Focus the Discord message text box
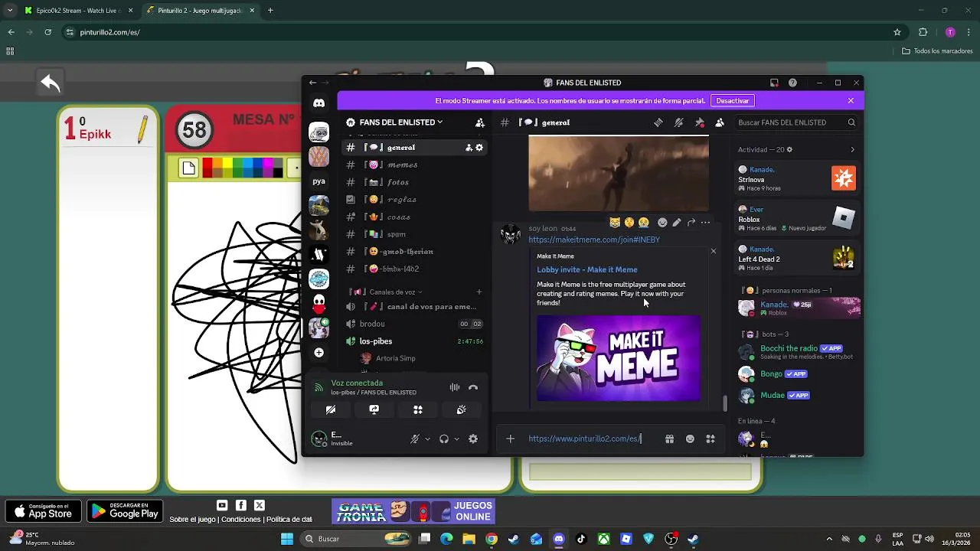The height and width of the screenshot is (551, 980). point(585,439)
